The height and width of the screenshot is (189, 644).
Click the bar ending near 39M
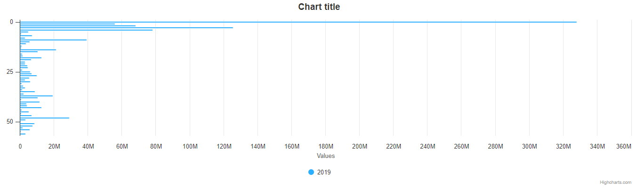pyautogui.click(x=53, y=40)
